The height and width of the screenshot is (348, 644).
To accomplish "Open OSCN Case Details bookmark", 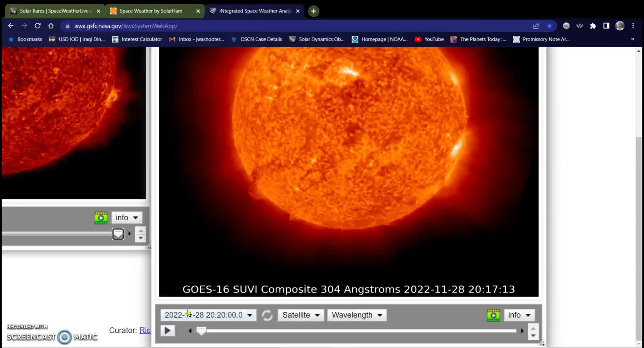I will click(256, 39).
